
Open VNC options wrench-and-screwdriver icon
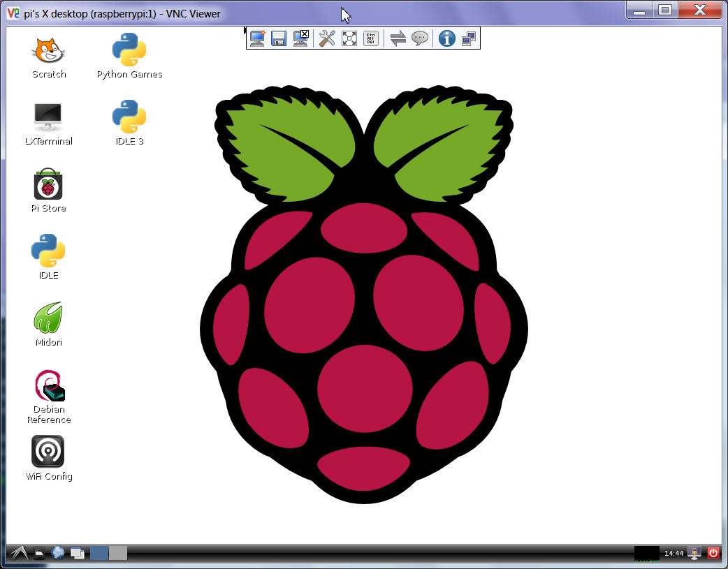(327, 38)
